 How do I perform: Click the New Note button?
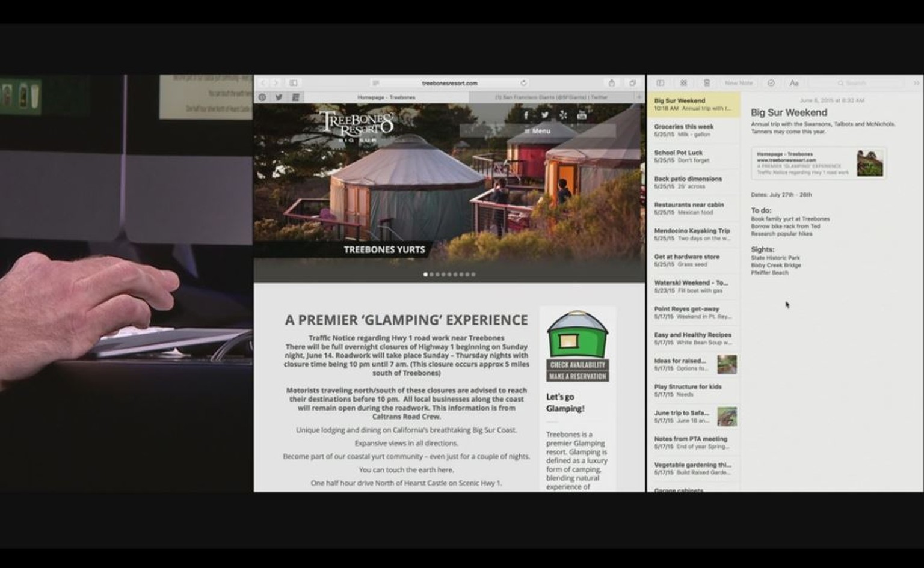(x=738, y=83)
